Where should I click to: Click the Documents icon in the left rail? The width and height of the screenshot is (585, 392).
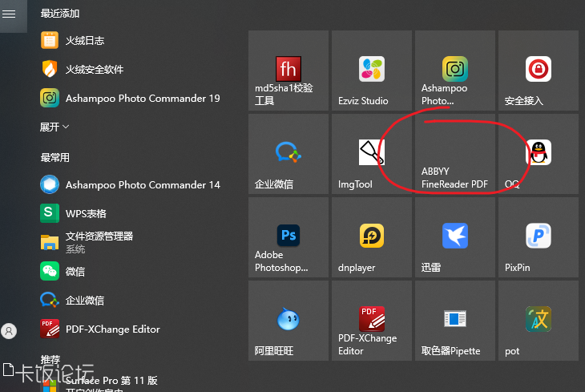coord(8,370)
